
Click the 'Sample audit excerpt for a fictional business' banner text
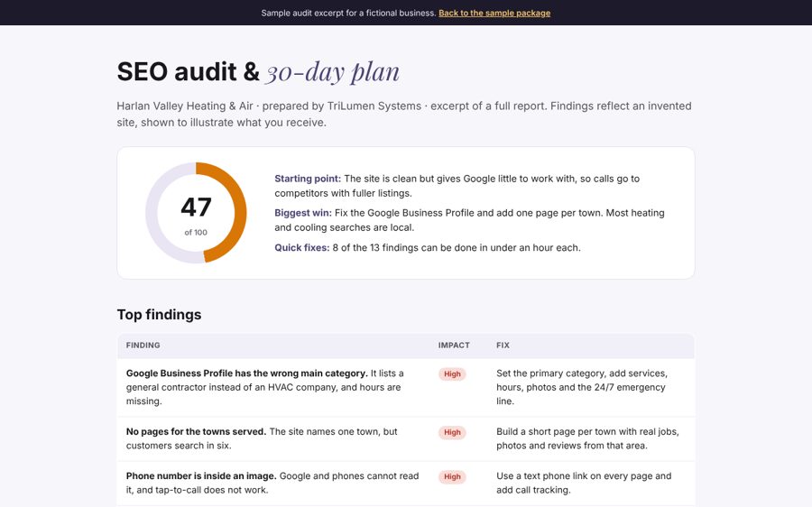coord(348,13)
